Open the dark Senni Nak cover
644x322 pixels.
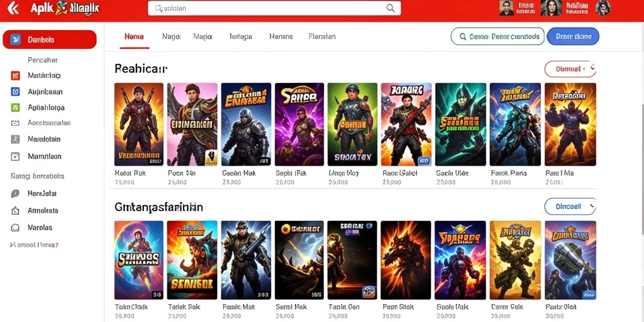point(299,260)
